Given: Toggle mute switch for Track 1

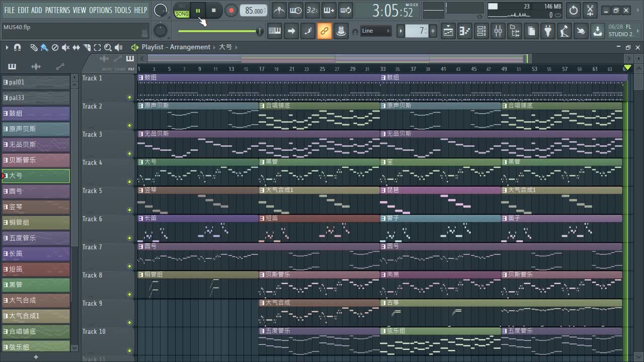Looking at the screenshot, I should [x=130, y=97].
